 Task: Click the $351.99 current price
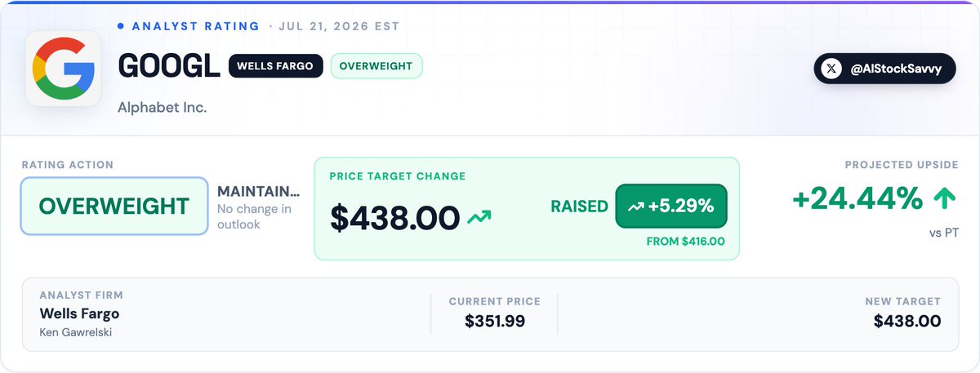495,321
